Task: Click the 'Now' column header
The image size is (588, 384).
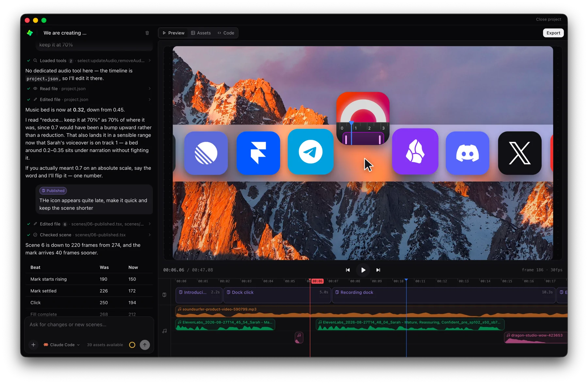Action: [133, 267]
